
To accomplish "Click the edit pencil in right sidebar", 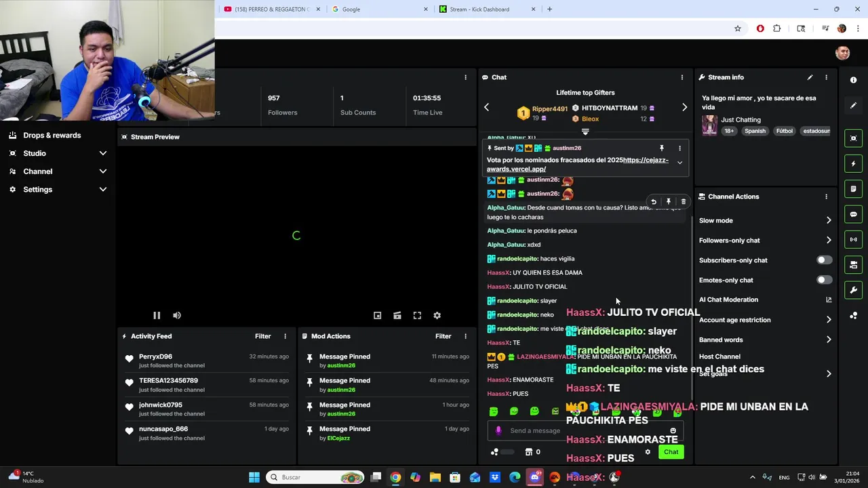I will click(x=853, y=105).
